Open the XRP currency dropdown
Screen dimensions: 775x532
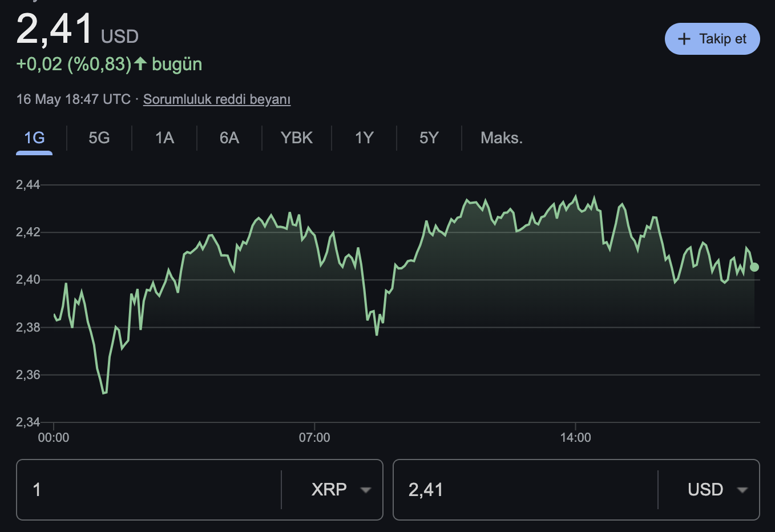coord(341,490)
